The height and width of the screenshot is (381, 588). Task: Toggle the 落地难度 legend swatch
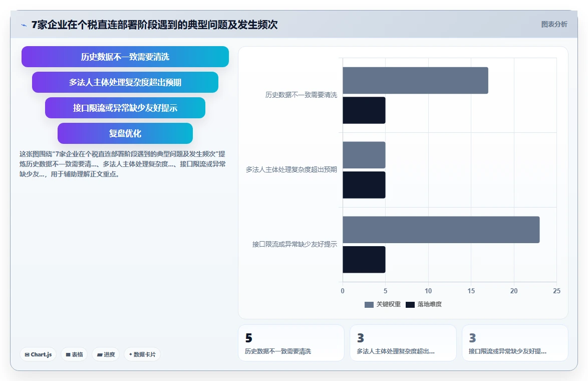[410, 304]
